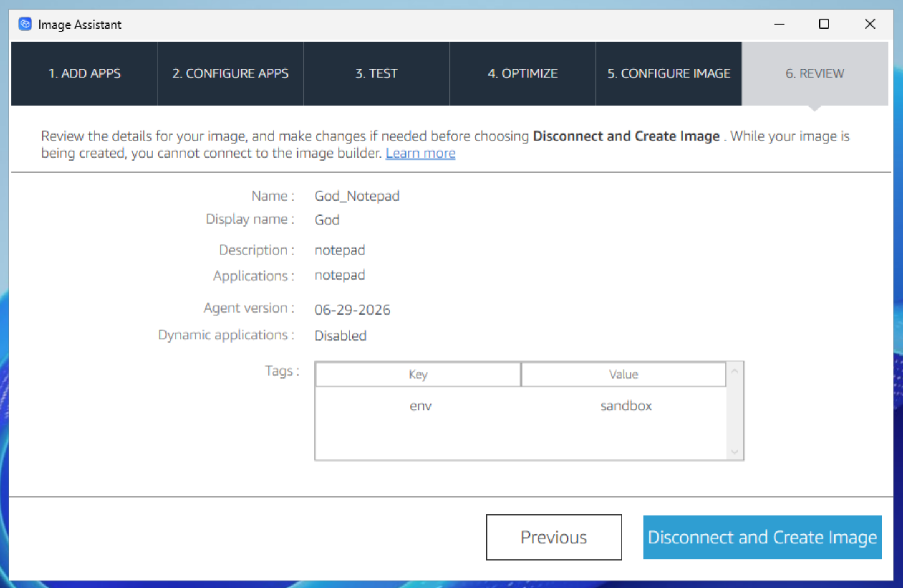The image size is (903, 588).
Task: Click Disconnect and Create Image button
Action: [x=763, y=537]
